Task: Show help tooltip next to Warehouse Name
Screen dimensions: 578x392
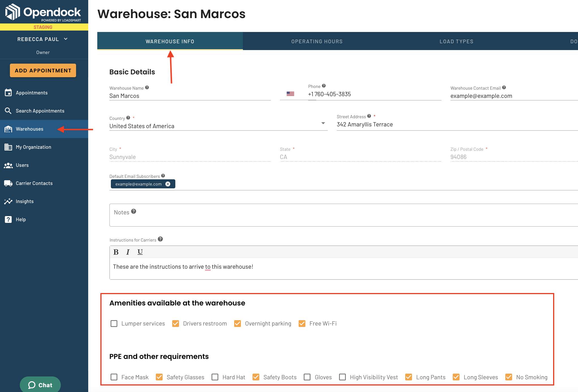Action: [x=147, y=88]
